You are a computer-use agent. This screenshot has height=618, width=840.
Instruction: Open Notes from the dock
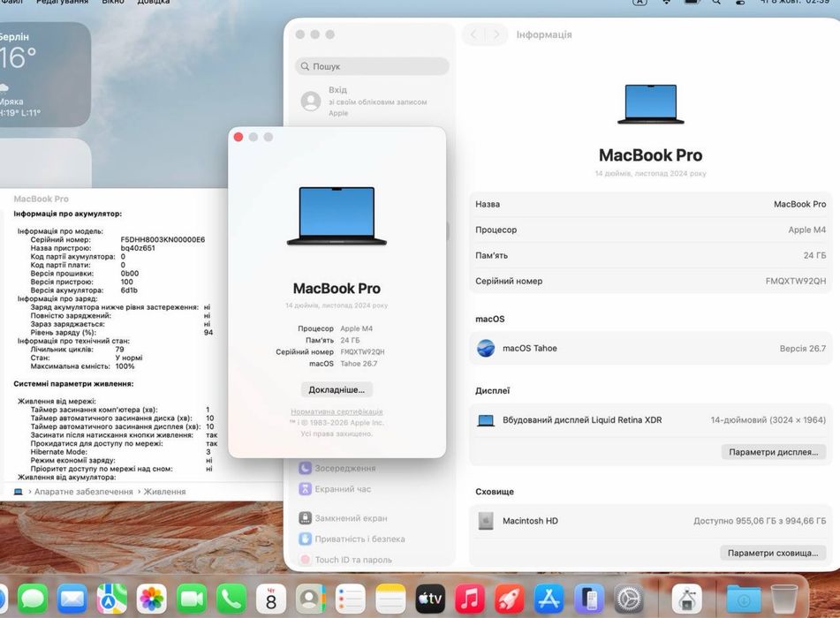pos(390,599)
